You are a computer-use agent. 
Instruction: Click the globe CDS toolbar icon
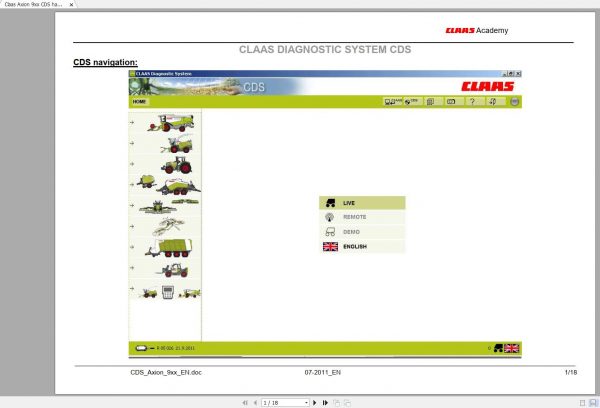coord(411,101)
